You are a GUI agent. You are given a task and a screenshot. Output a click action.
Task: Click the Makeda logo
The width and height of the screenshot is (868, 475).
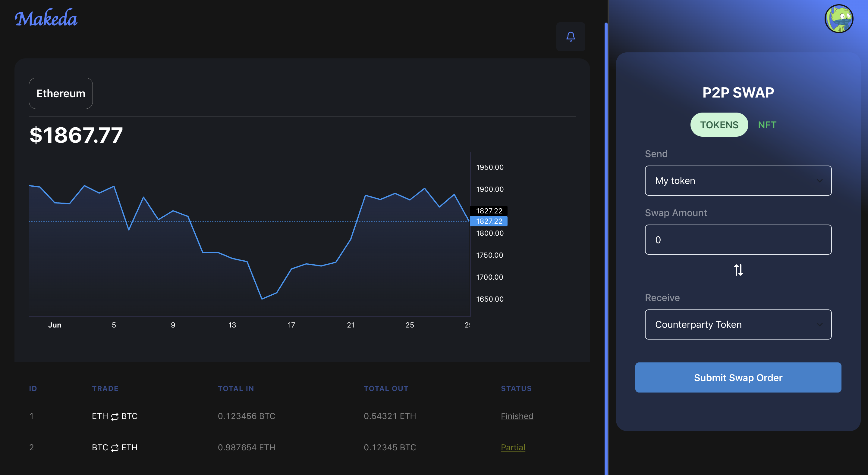tap(46, 19)
